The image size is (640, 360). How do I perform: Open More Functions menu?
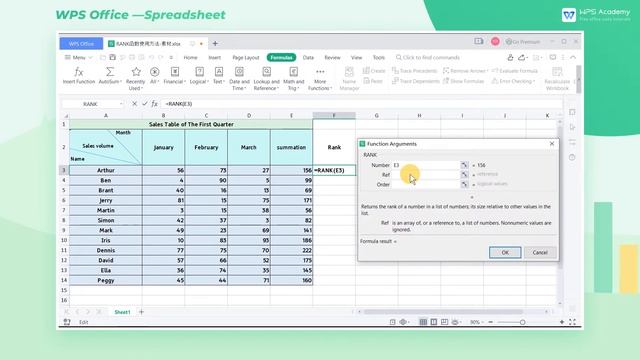pos(320,79)
